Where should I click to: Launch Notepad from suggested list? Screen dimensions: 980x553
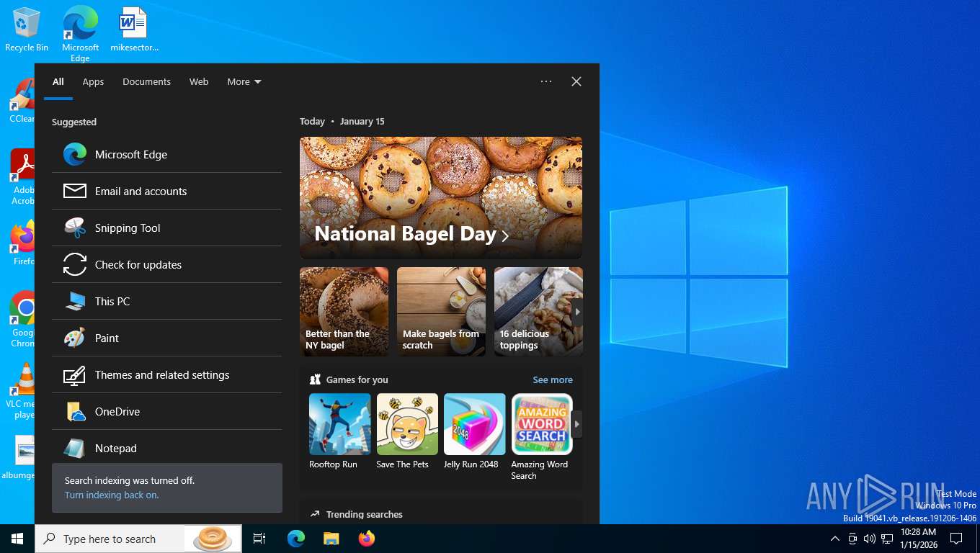[166, 447]
